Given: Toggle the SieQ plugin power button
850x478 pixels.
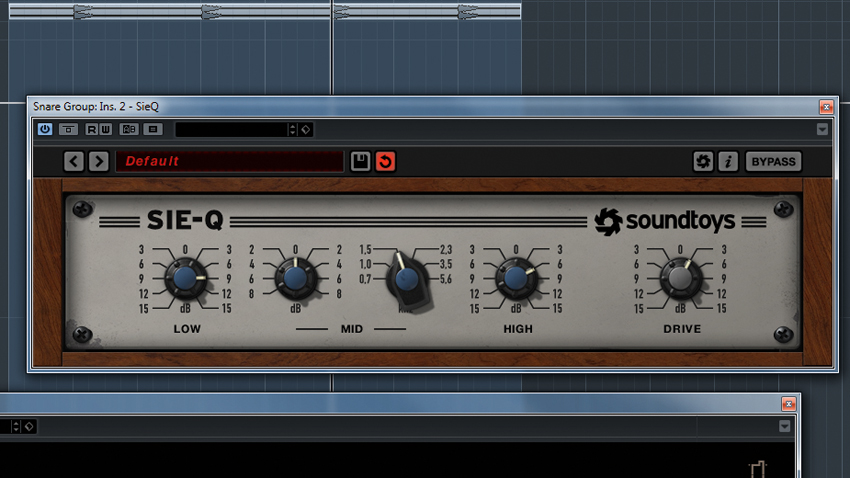Looking at the screenshot, I should [x=45, y=129].
